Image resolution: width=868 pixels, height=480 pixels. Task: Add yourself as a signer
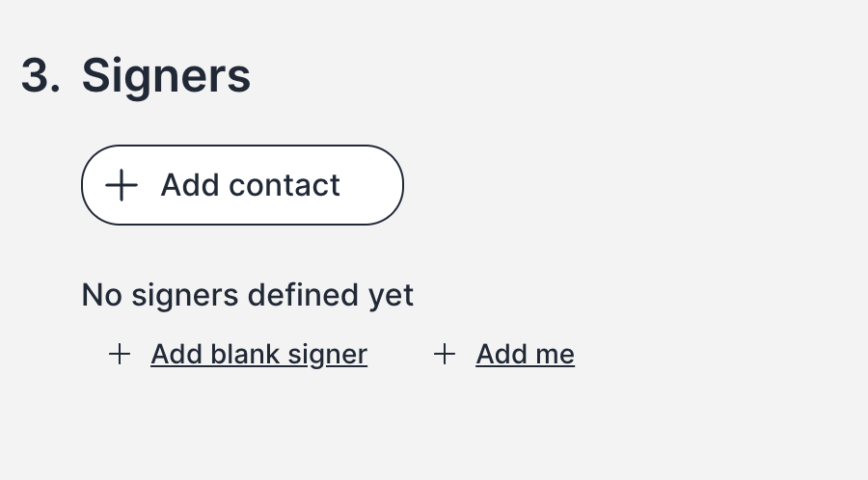pos(525,355)
